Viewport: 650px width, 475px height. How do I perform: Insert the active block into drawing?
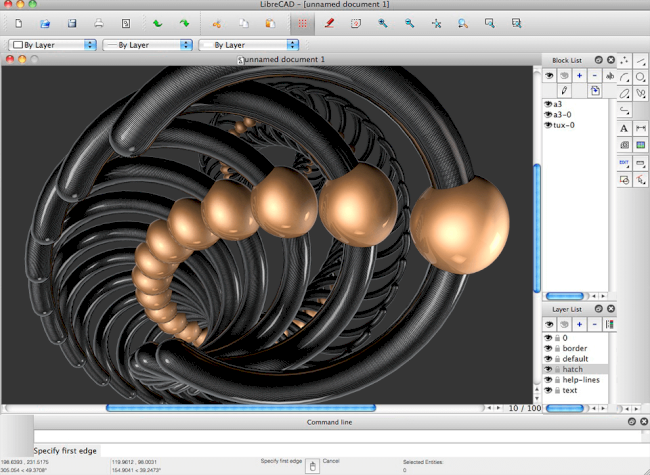595,90
